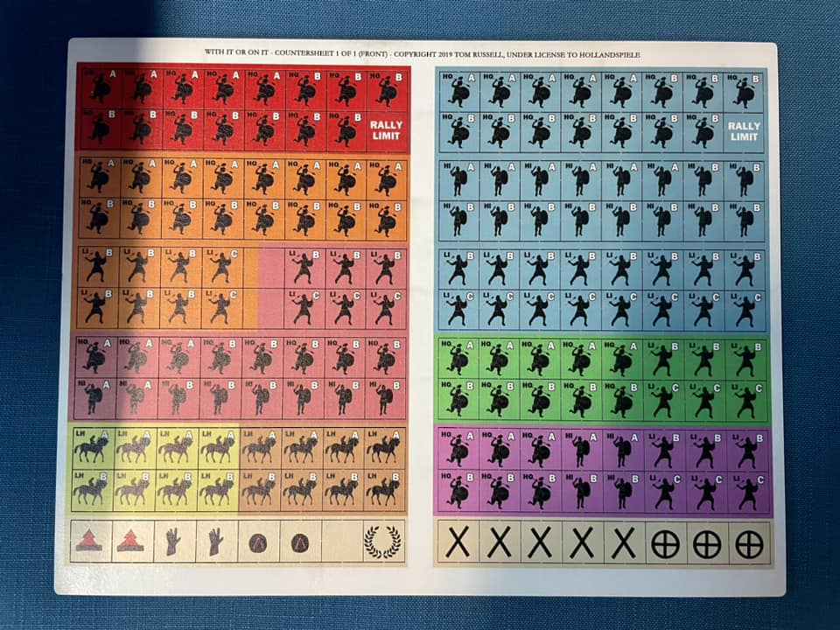The width and height of the screenshot is (840, 630).
Task: Click the rightmost blue LI C counter
Action: pos(745,310)
